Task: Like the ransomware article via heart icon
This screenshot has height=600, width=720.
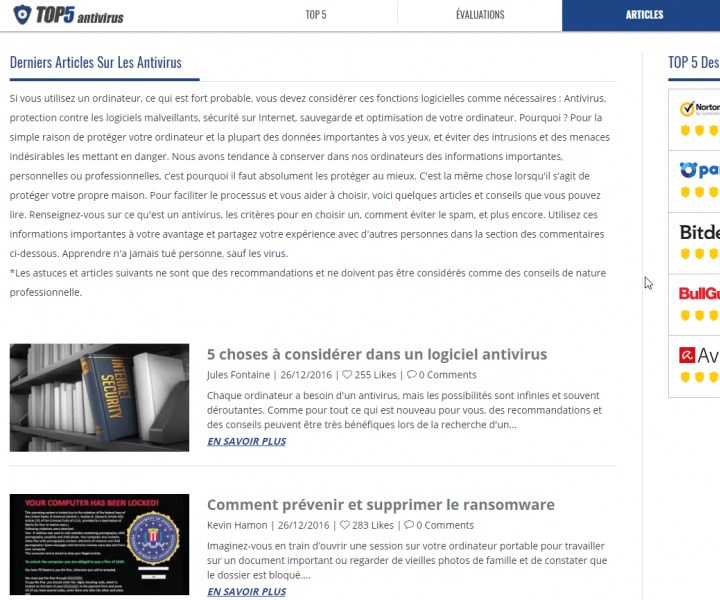Action: click(x=345, y=526)
